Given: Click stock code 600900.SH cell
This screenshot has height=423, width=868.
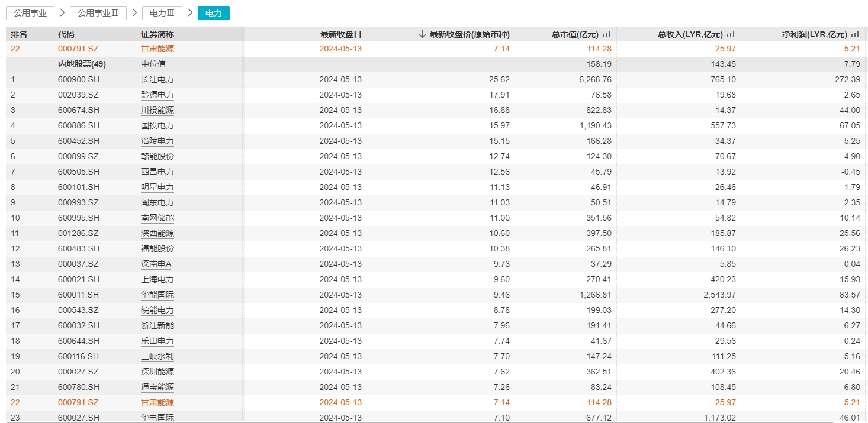Looking at the screenshot, I should [x=78, y=79].
